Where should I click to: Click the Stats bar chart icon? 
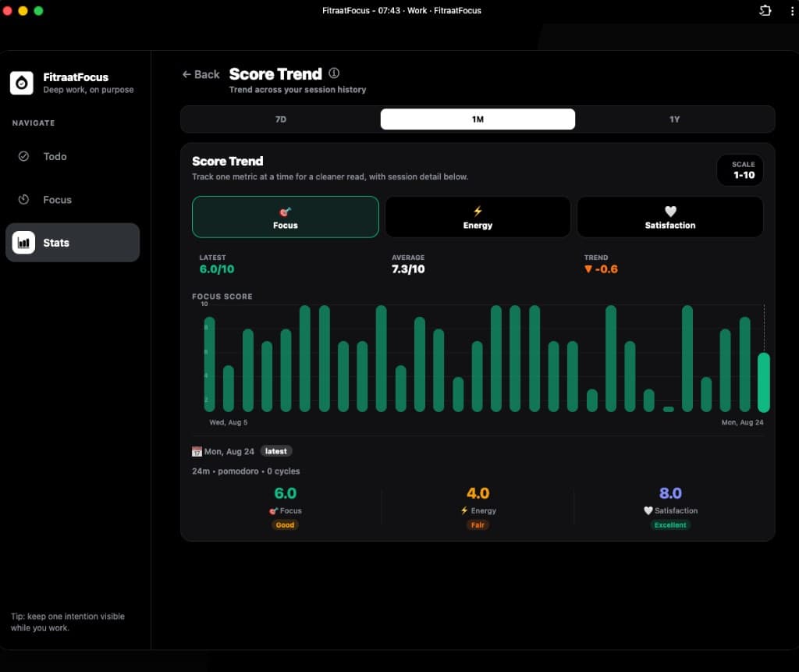[23, 243]
